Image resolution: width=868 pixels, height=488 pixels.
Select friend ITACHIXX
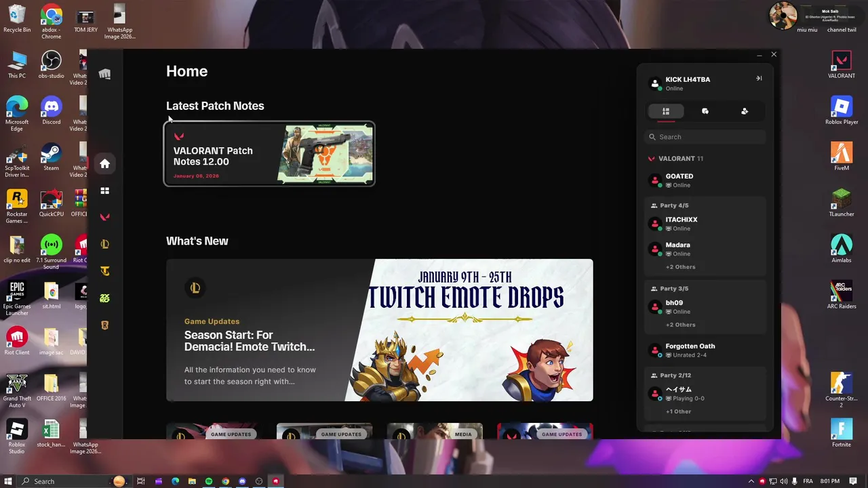pos(705,224)
